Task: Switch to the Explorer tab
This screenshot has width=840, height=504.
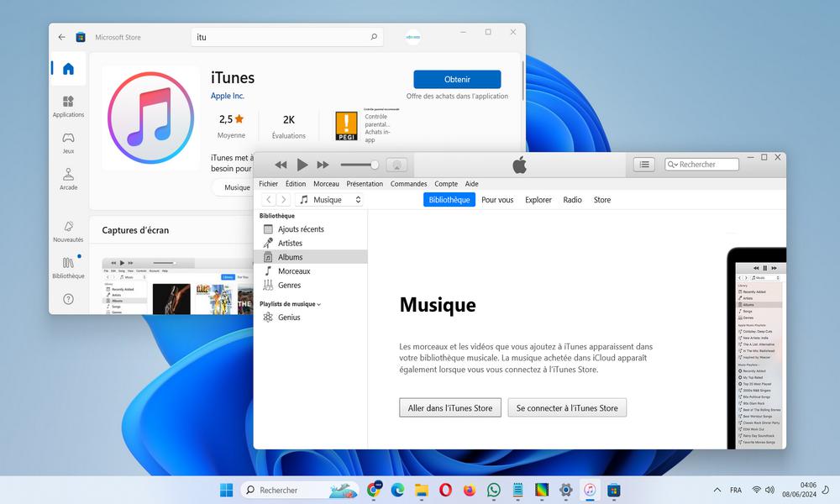Action: pyautogui.click(x=538, y=200)
